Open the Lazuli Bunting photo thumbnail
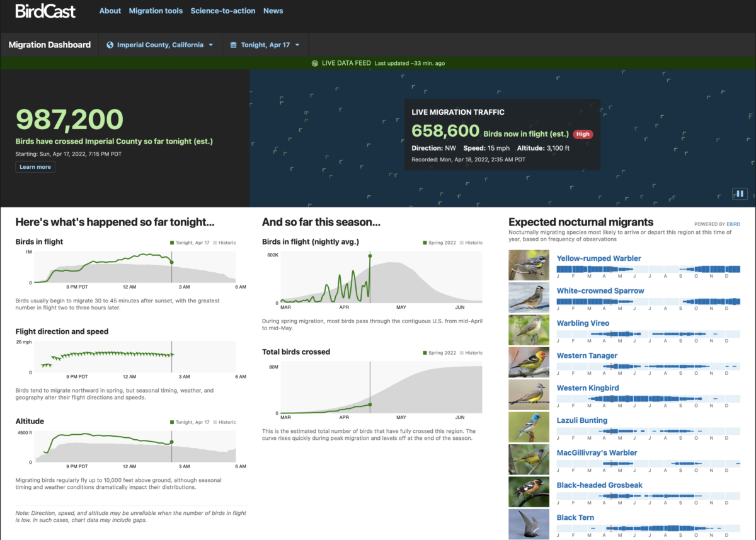Image resolution: width=756 pixels, height=540 pixels. point(529,427)
